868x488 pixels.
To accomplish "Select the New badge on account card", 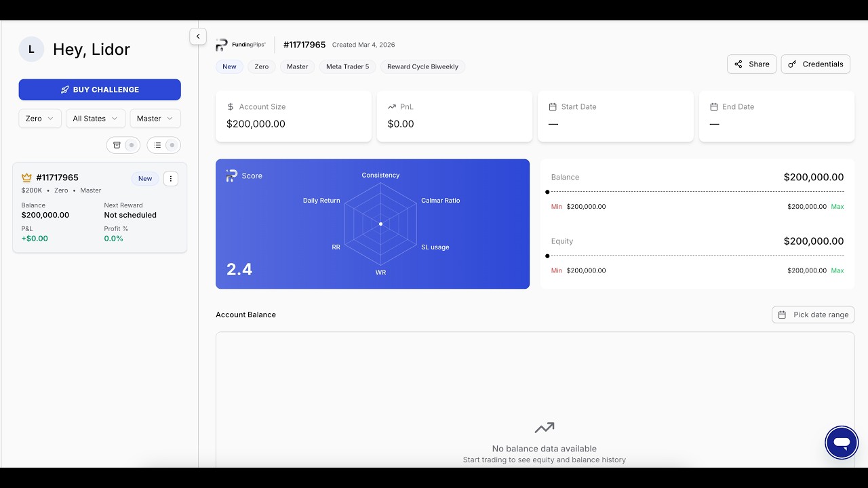I will coord(145,179).
